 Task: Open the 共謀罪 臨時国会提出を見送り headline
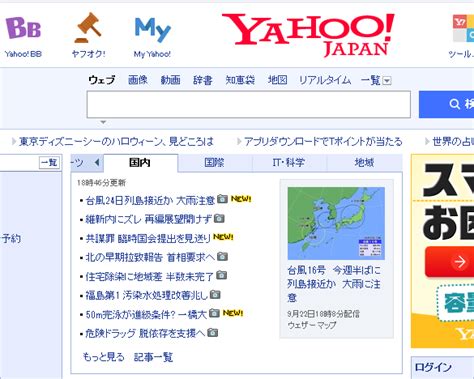click(x=148, y=238)
